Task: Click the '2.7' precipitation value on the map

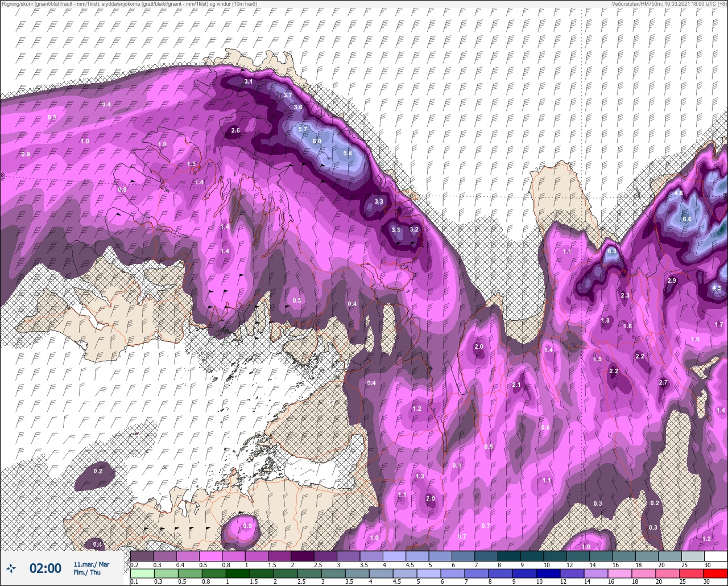Action: point(663,382)
